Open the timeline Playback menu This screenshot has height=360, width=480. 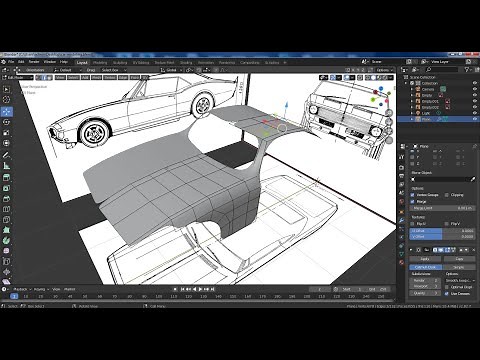pos(21,289)
